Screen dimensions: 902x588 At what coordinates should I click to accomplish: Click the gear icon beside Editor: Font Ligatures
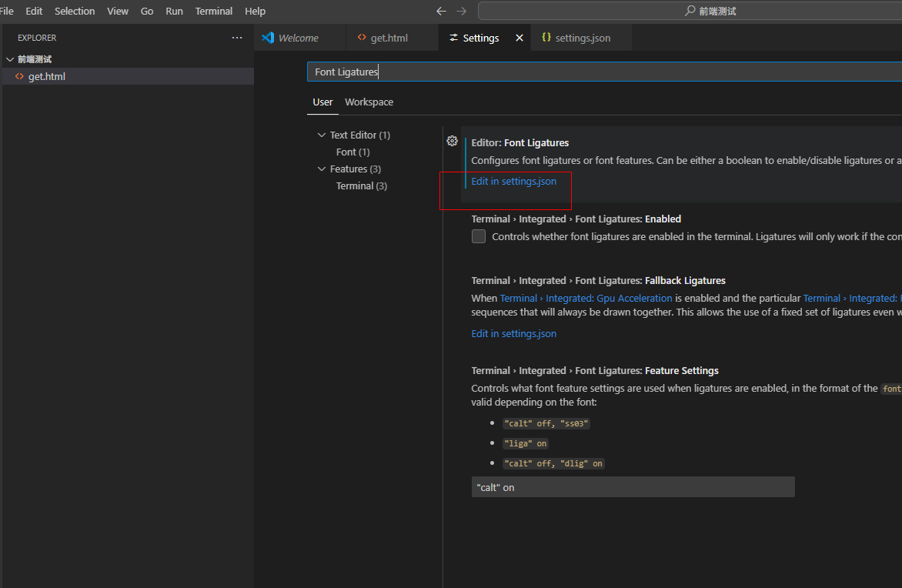(452, 141)
